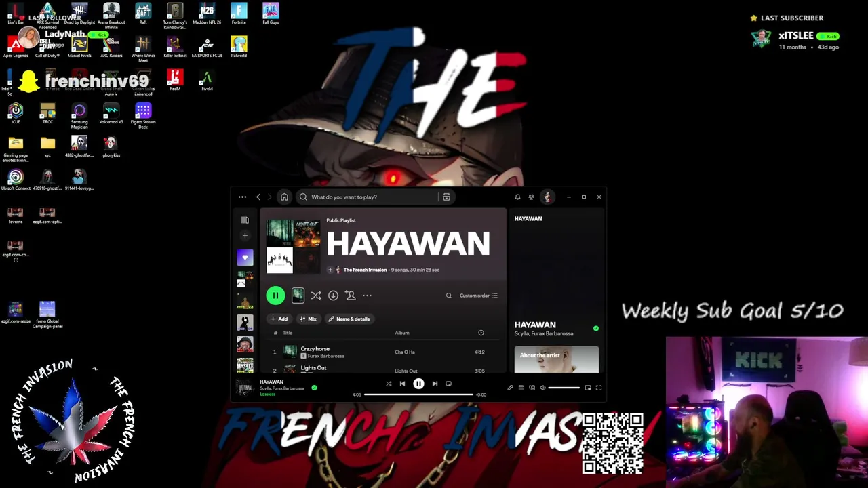This screenshot has height=488, width=868.
Task: Open the FiveM desktop shortcut
Action: [207, 80]
